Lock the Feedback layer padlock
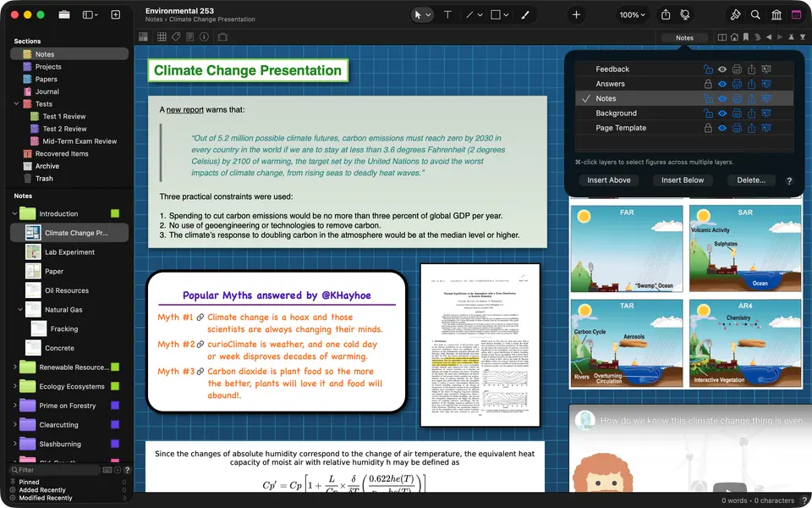Viewport: 812px width, 508px height. pos(708,69)
